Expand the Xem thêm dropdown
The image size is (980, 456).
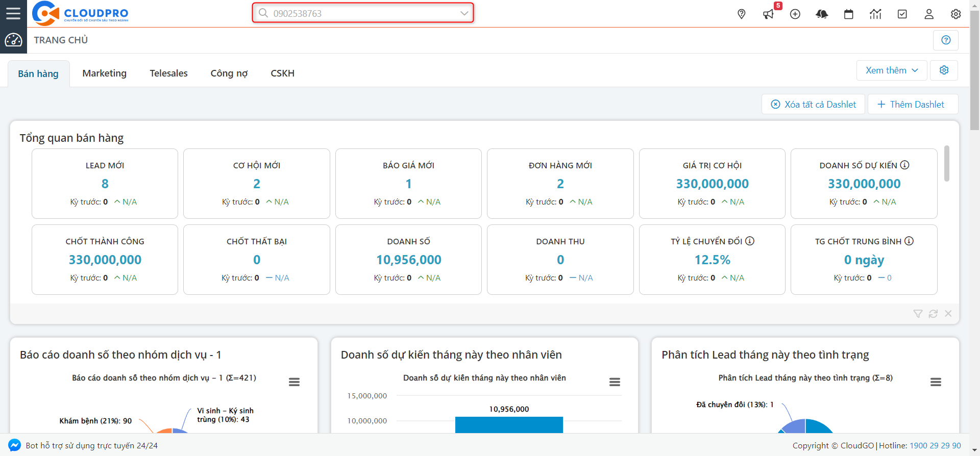click(x=892, y=70)
